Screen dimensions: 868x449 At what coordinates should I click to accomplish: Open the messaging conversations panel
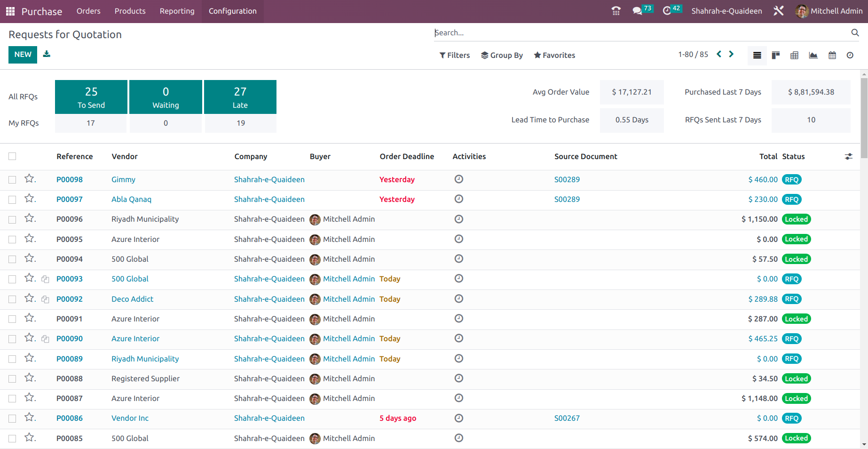(638, 10)
